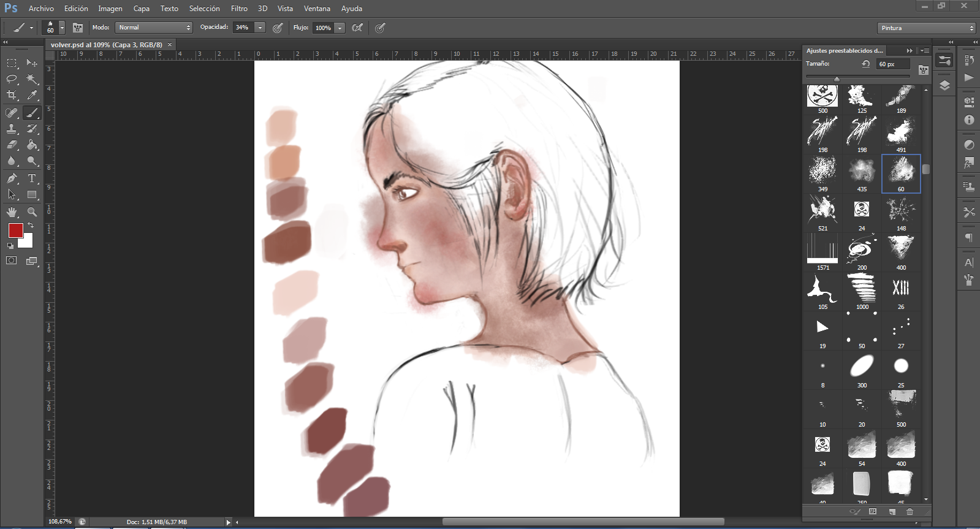The image size is (980, 529).
Task: Click the red foreground color swatch
Action: pos(15,230)
